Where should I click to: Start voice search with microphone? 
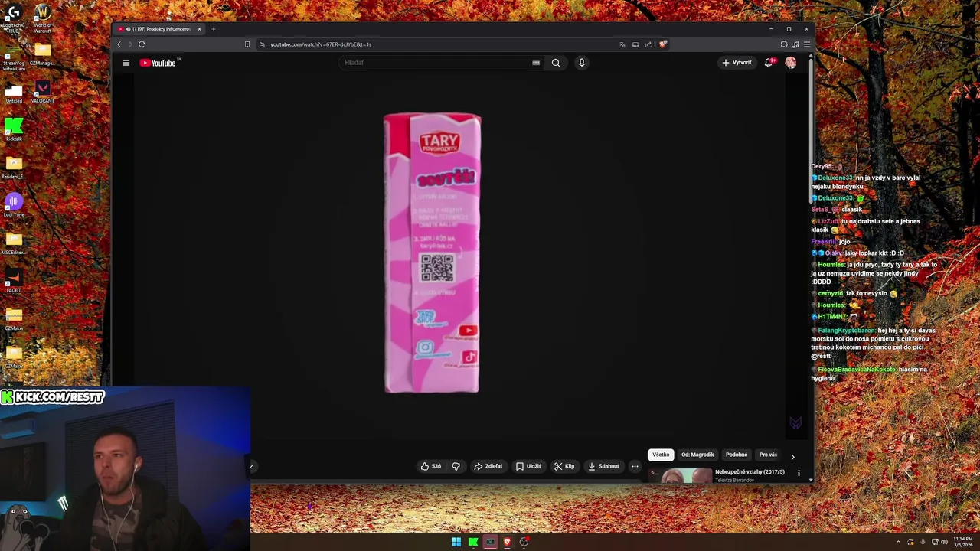tap(582, 63)
